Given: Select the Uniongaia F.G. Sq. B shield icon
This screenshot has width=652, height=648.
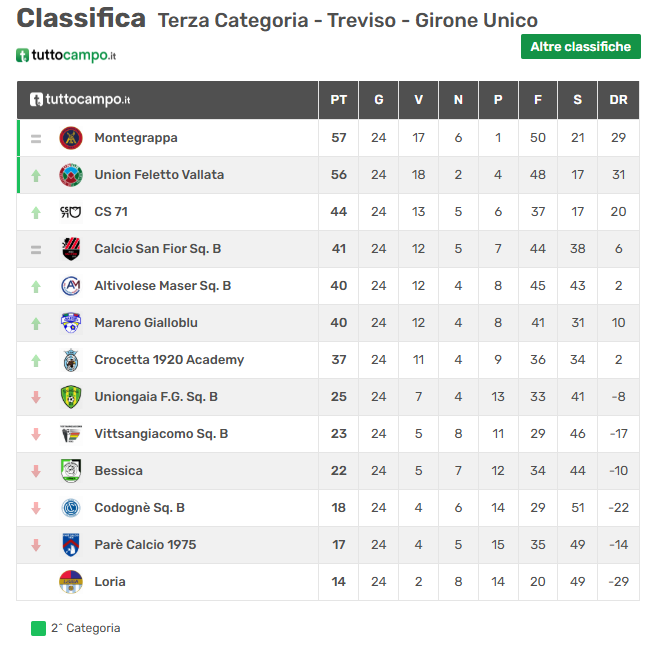Looking at the screenshot, I should pyautogui.click(x=71, y=397).
